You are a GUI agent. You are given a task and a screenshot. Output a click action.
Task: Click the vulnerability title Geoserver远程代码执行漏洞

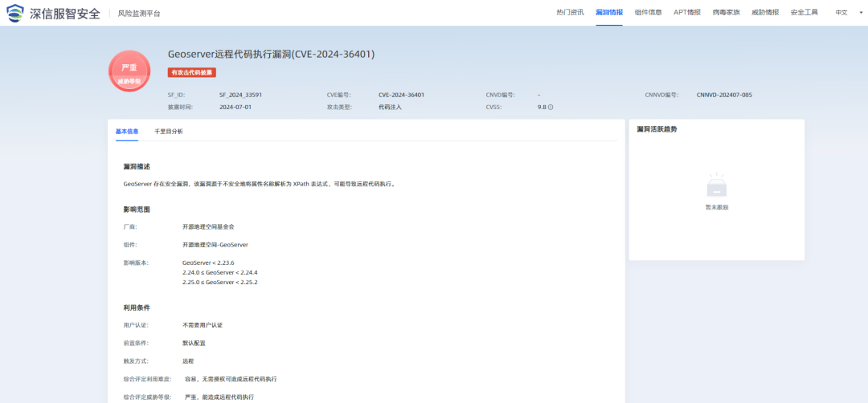click(272, 54)
